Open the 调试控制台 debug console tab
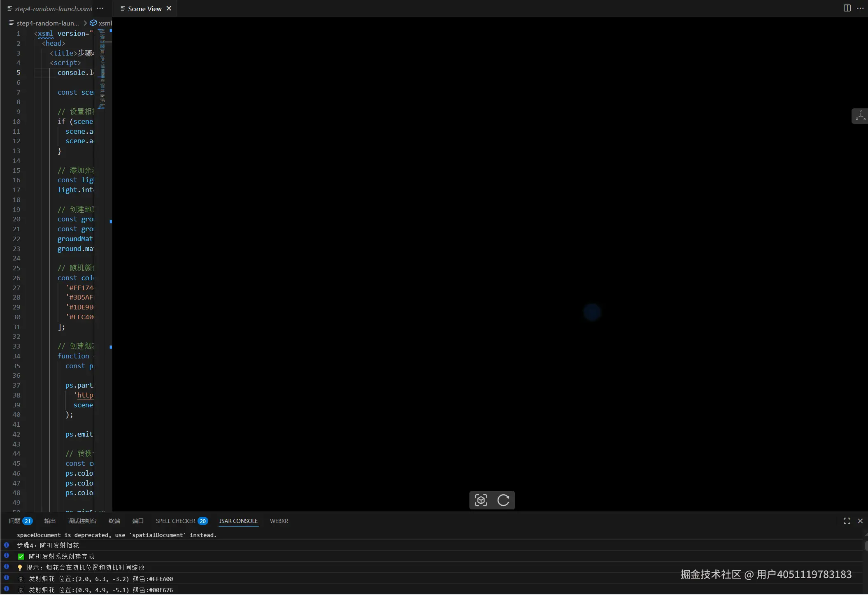 tap(82, 521)
